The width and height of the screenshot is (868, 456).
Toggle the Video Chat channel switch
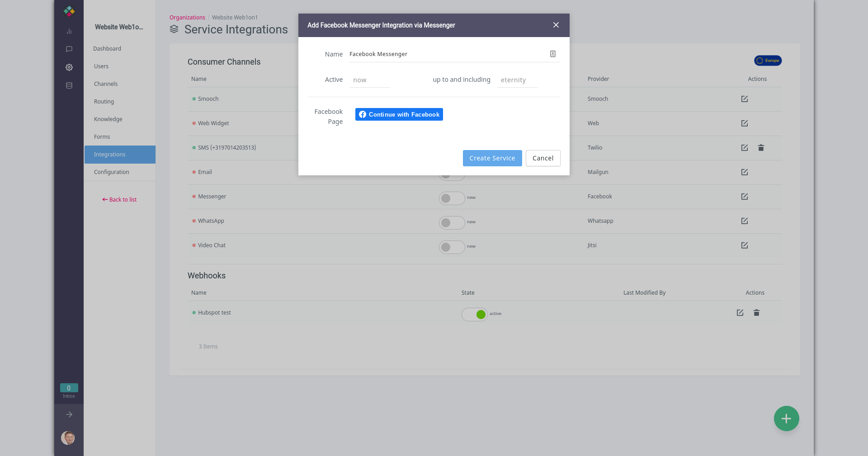click(452, 247)
